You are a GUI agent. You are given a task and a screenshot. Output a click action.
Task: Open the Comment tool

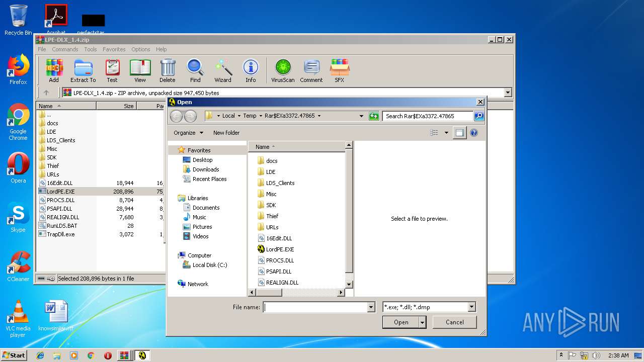tap(311, 71)
